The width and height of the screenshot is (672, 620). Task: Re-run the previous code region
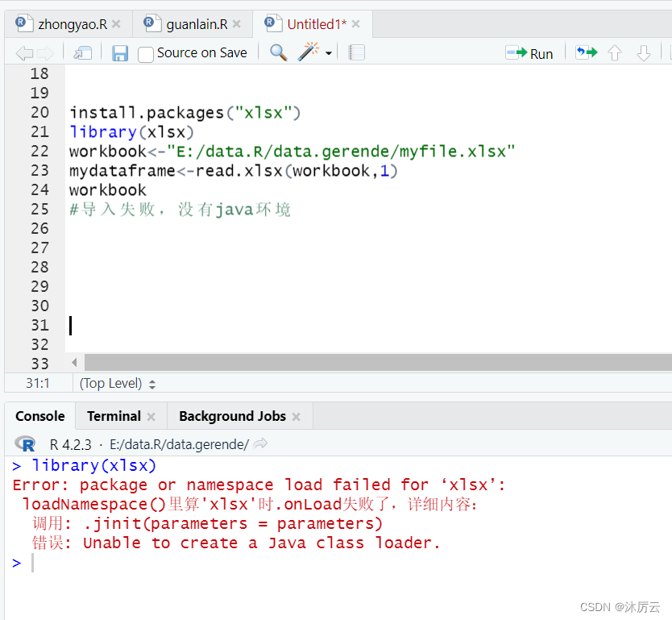tap(586, 52)
